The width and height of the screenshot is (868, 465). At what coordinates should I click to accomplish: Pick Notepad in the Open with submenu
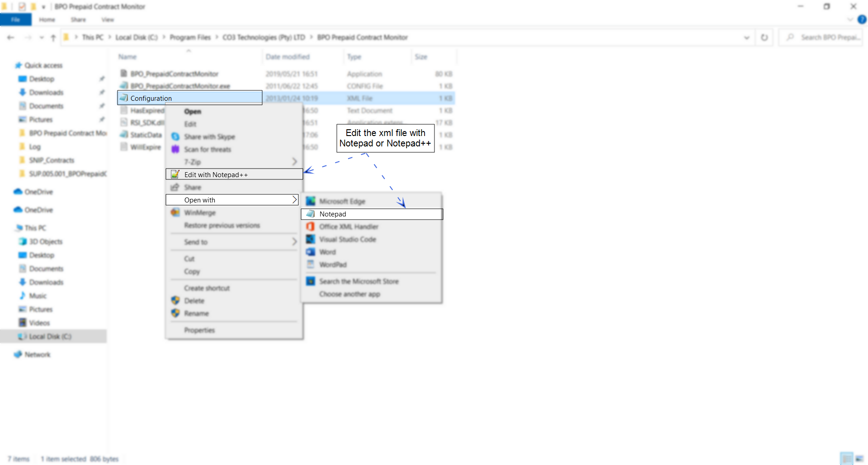coord(372,214)
